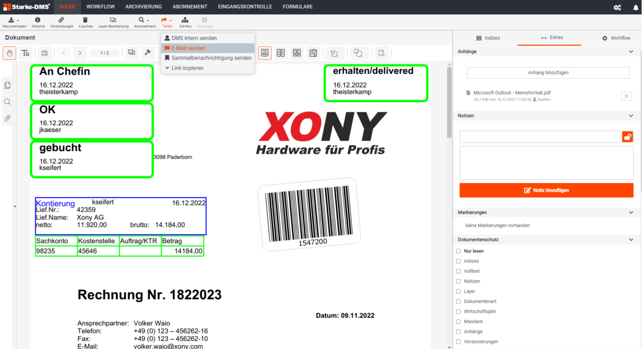The width and height of the screenshot is (644, 349).
Task: Click Anhang hinzufügen button
Action: (x=548, y=73)
